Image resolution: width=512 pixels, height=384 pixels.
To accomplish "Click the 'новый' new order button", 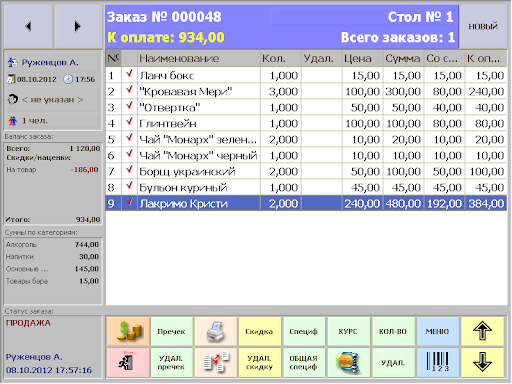I will pos(483,26).
